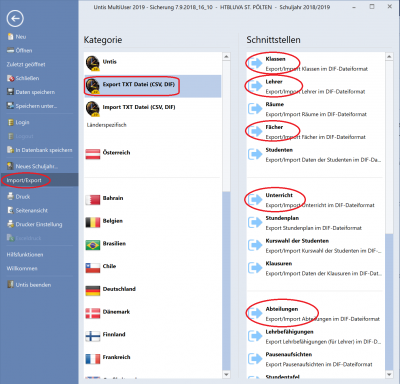Select the Willkommen menu entry

pyautogui.click(x=22, y=268)
